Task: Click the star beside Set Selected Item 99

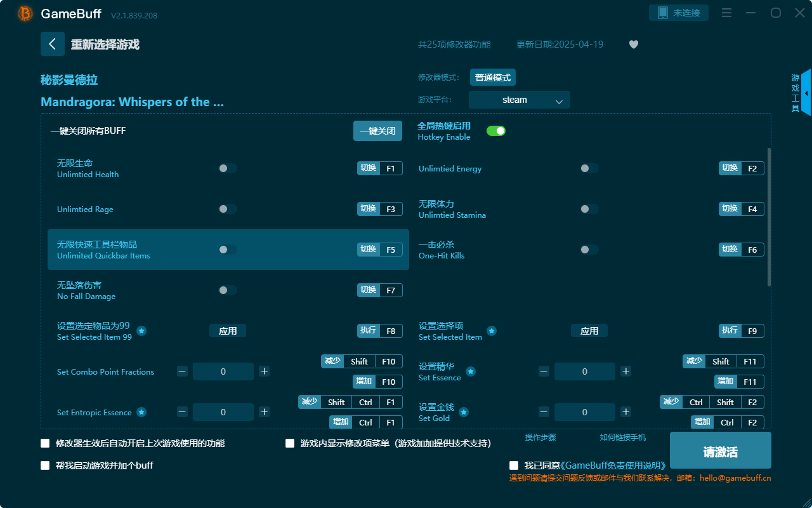Action: (x=141, y=331)
